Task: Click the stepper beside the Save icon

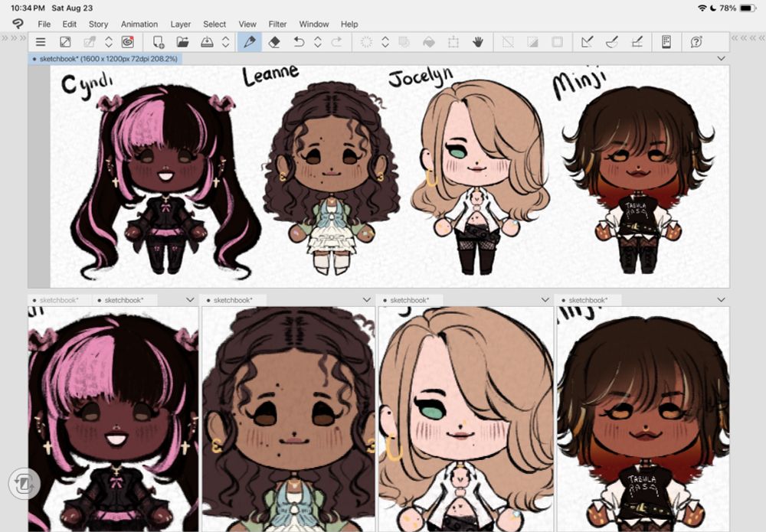Action: point(226,42)
